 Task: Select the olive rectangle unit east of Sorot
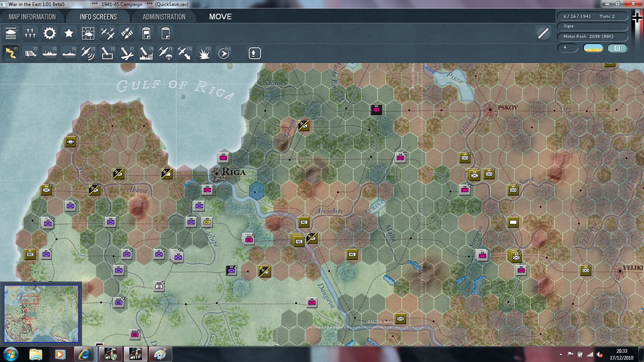[x=513, y=222]
